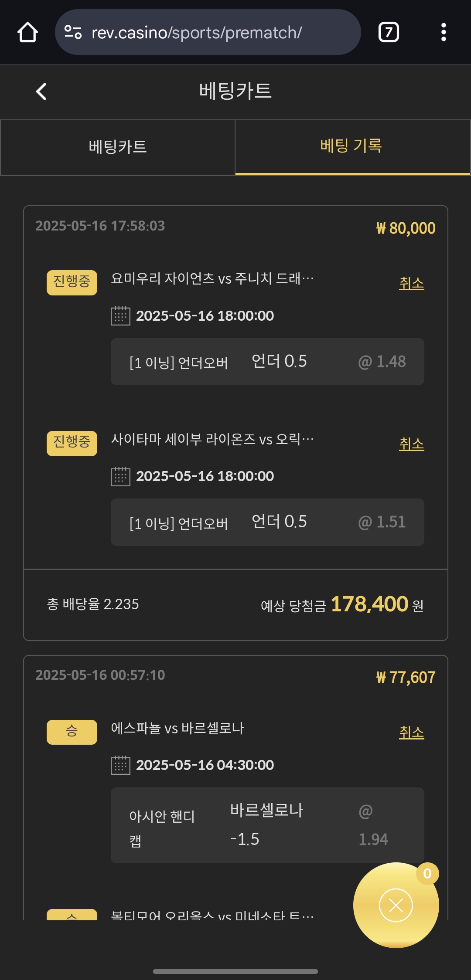
Task: Tap the floating yellow close cart button
Action: (396, 905)
